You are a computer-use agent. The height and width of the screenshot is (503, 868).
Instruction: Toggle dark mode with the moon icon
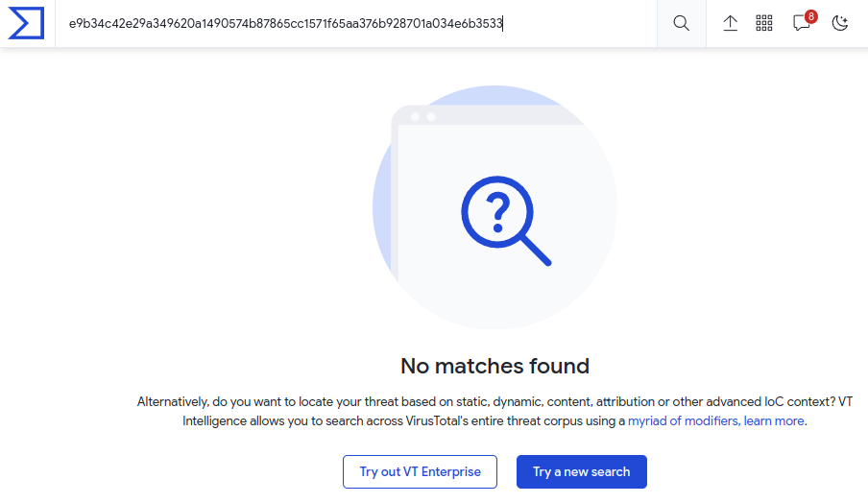[x=840, y=23]
